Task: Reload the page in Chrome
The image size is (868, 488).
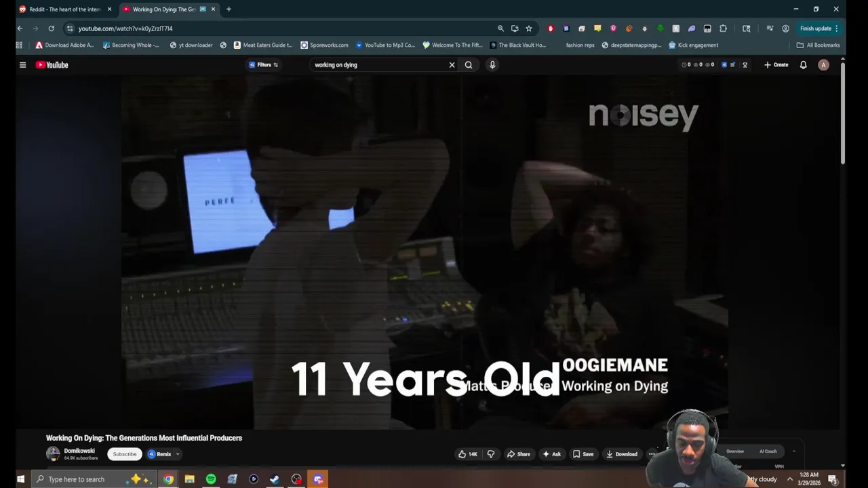Action: 51,28
